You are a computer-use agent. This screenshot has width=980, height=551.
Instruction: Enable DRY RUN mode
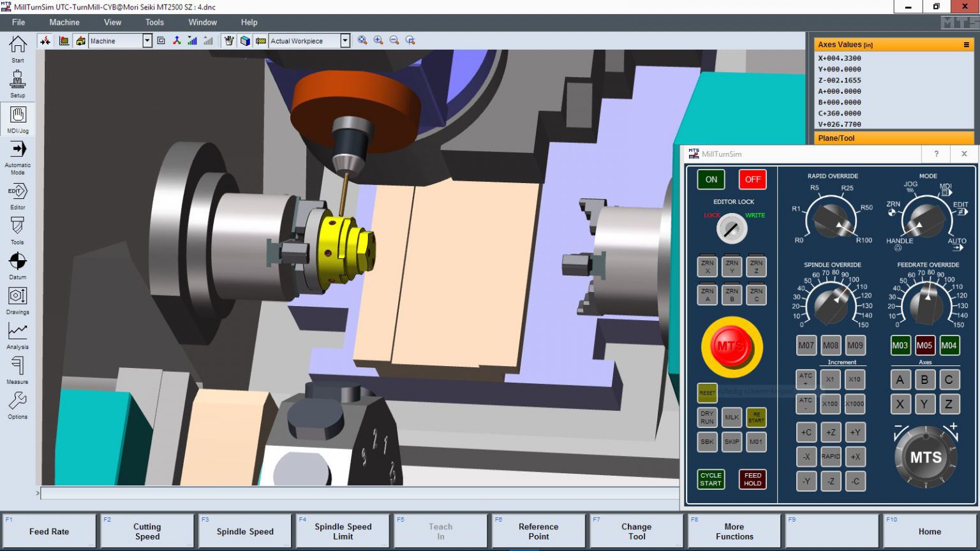pyautogui.click(x=706, y=417)
